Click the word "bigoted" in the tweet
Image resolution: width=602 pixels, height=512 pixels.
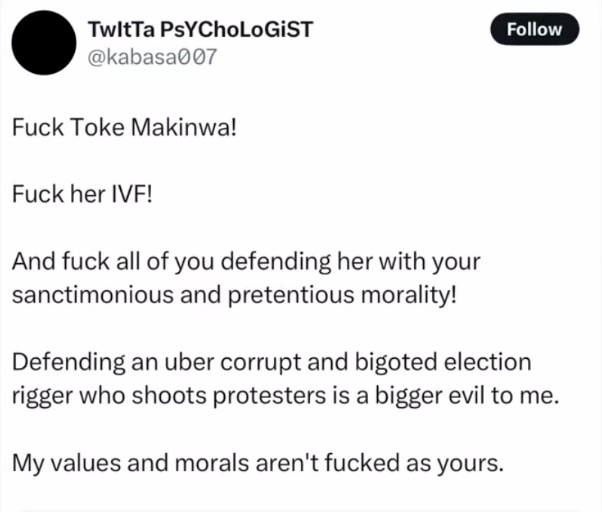(x=406, y=362)
